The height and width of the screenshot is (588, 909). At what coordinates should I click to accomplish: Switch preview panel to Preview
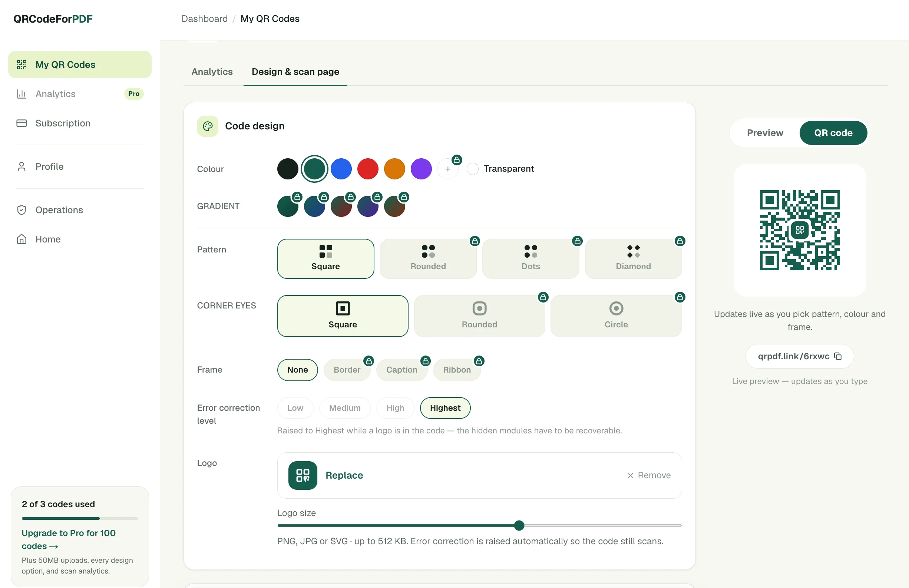click(765, 133)
